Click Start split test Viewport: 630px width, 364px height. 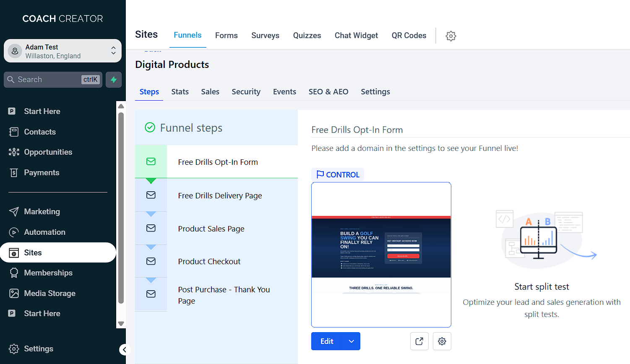click(x=541, y=287)
